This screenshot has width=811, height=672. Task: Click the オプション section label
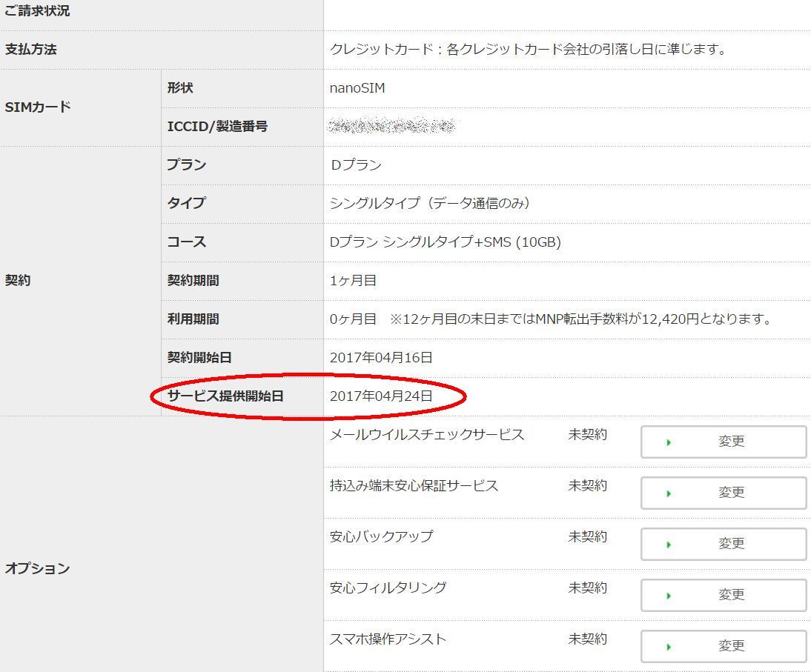38,568
